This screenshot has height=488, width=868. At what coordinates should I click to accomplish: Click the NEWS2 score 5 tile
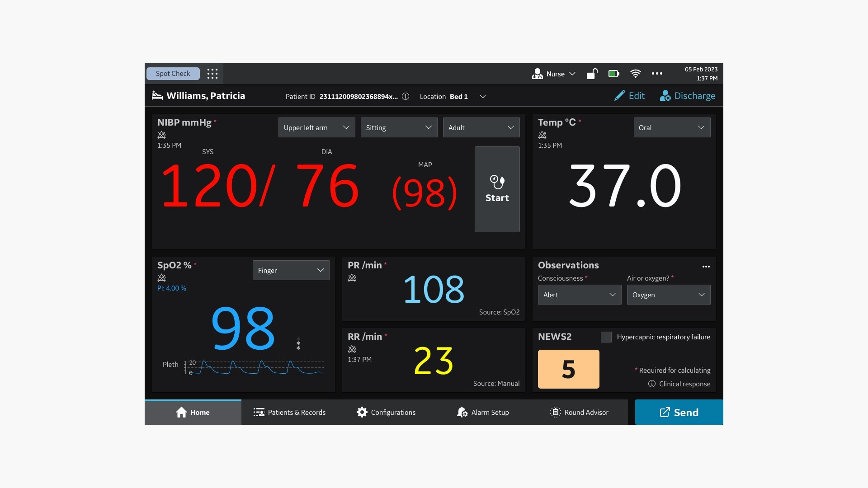point(568,369)
